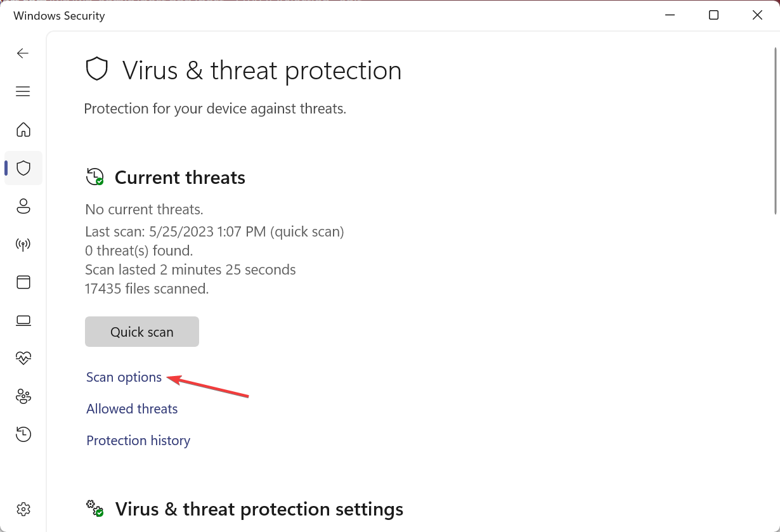
Task: Open Settings via the gear icon
Action: coord(23,509)
